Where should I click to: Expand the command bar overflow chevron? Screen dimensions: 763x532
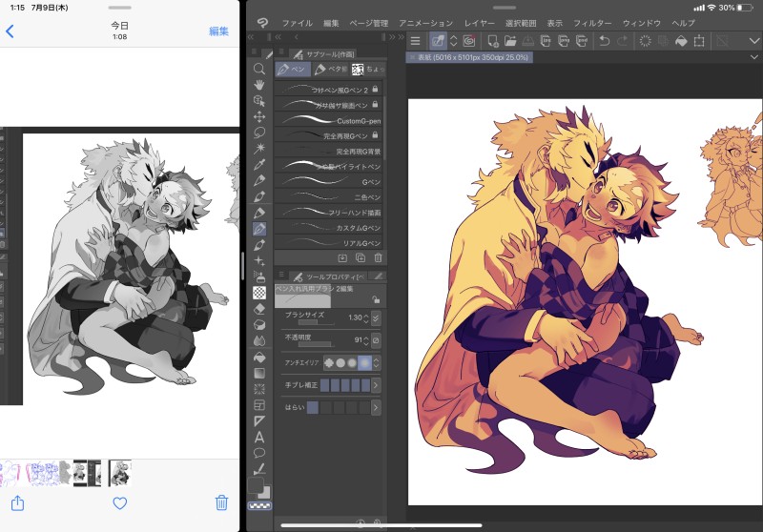[754, 41]
